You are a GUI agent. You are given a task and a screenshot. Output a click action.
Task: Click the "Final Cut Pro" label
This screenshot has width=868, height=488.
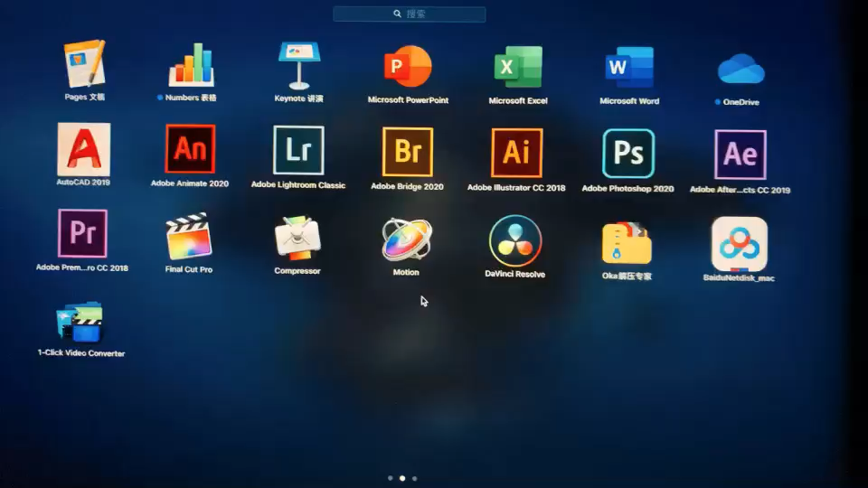[x=189, y=269]
